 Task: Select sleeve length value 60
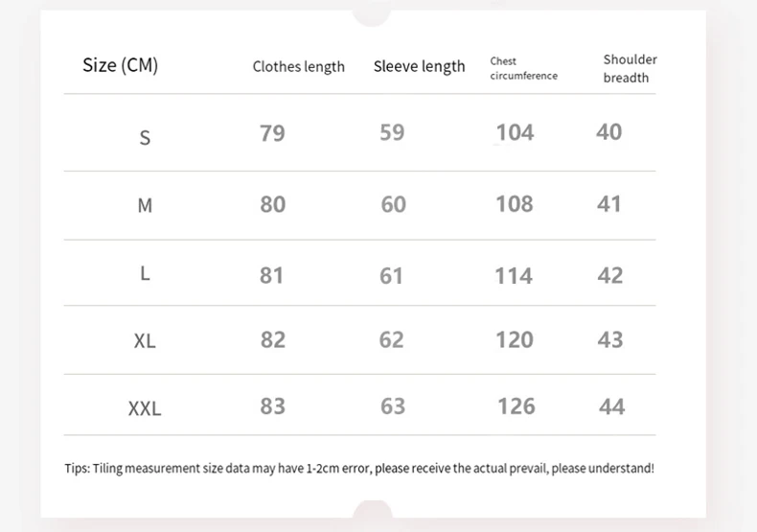(393, 204)
